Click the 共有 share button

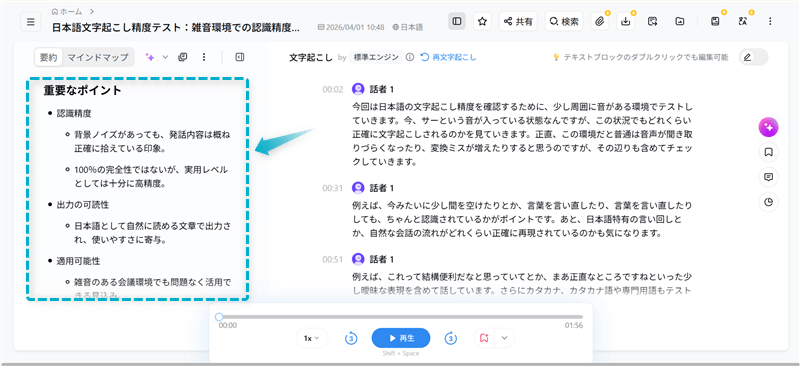coord(518,21)
